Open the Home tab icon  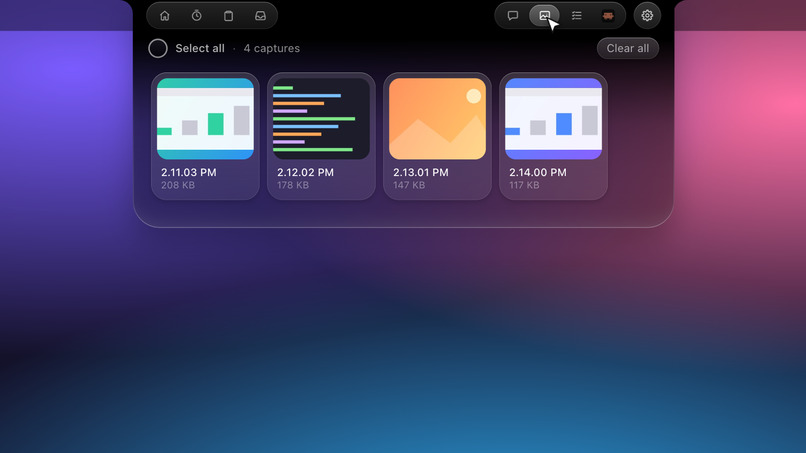[164, 15]
